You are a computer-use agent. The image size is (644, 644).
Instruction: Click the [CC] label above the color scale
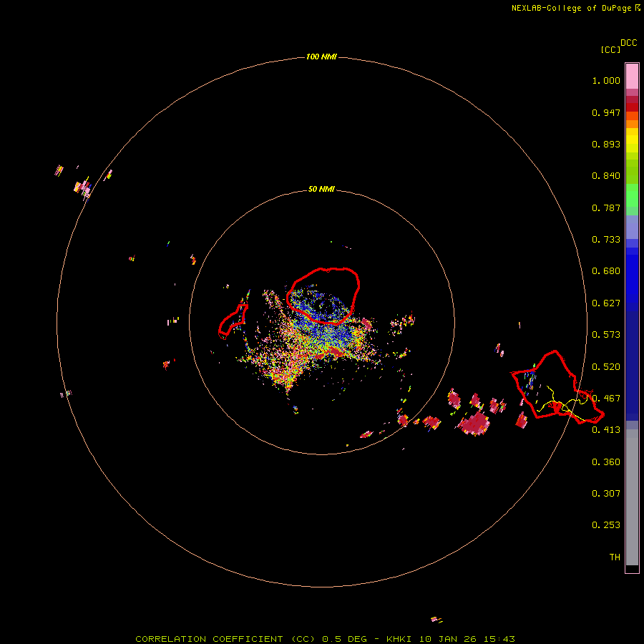coord(610,49)
